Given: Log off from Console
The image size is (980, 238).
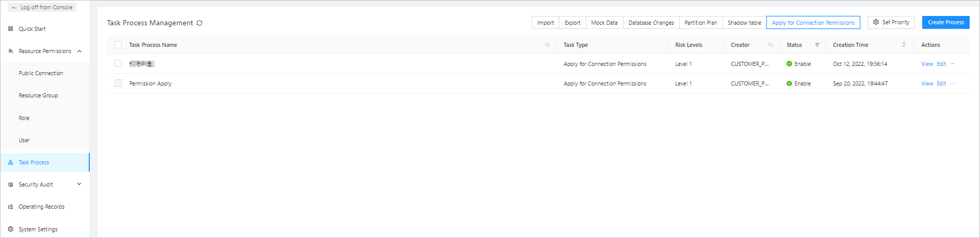Looking at the screenshot, I should 42,7.
